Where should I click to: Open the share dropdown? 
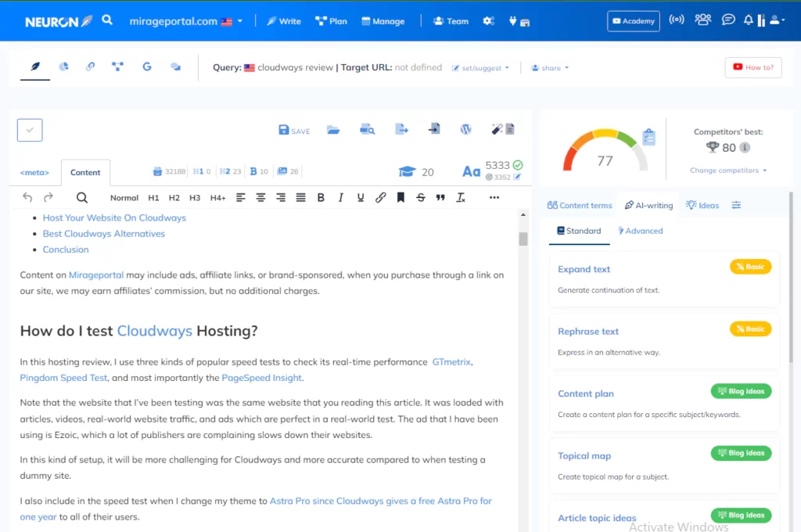(550, 67)
